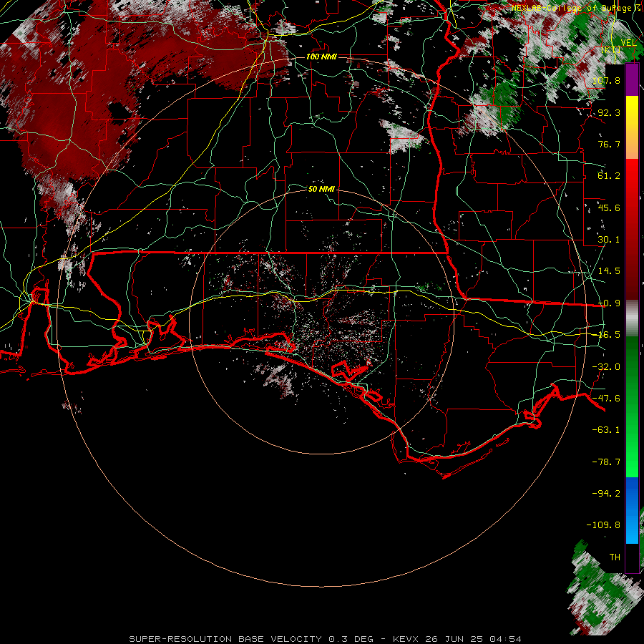Click the 45.6 legend value
The width and height of the screenshot is (644, 644).
tap(609, 208)
